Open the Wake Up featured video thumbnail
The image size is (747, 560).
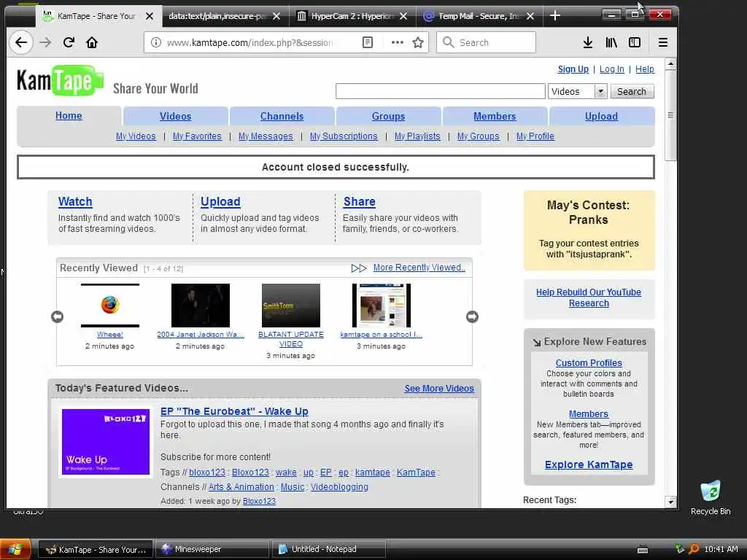pyautogui.click(x=106, y=442)
